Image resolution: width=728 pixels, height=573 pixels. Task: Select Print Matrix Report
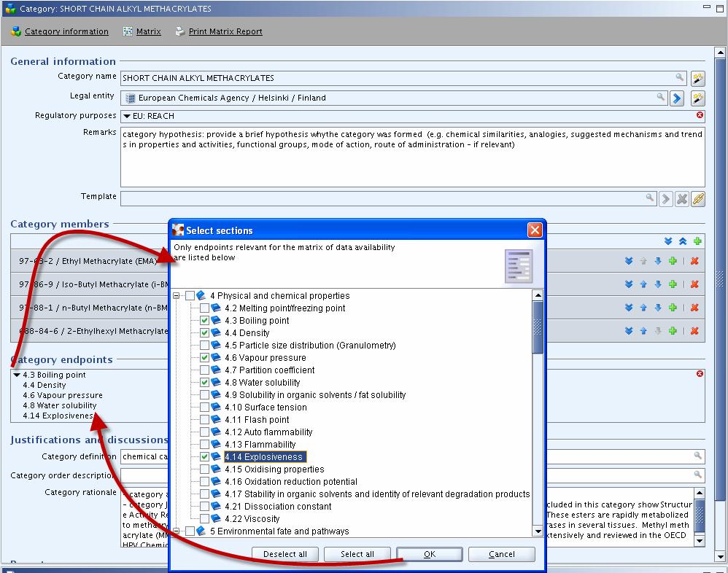tap(225, 31)
